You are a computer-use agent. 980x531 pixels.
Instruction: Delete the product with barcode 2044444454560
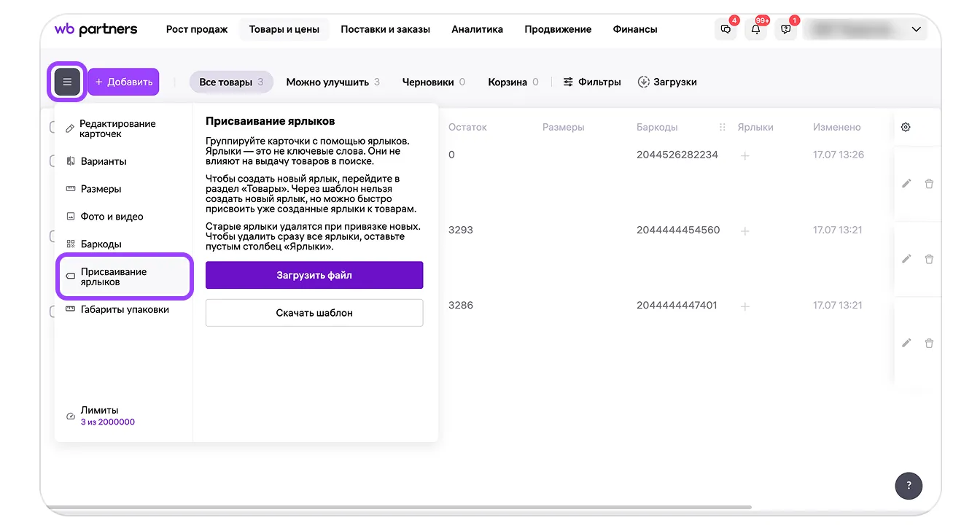click(929, 259)
